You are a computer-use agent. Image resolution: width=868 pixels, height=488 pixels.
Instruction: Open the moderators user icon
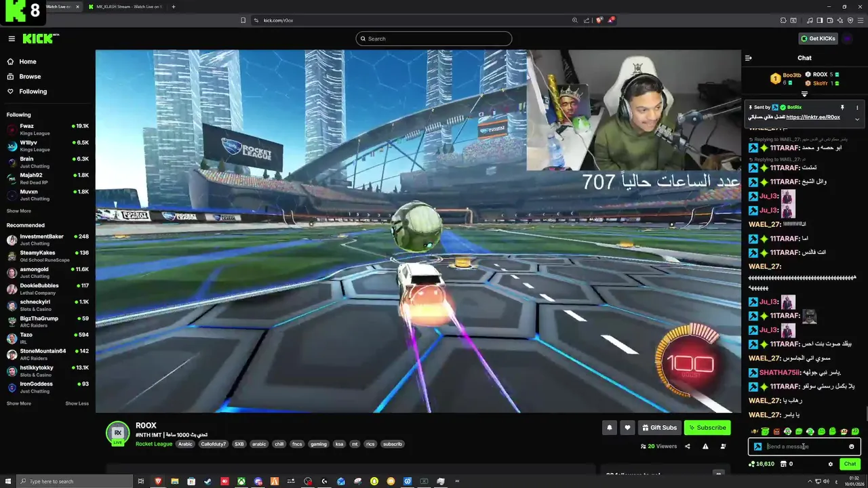tap(723, 447)
